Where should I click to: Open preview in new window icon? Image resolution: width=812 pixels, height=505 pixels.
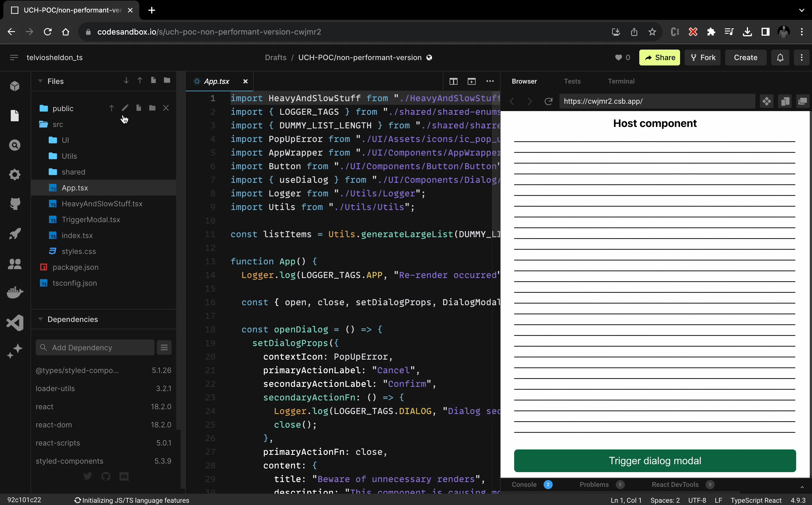pyautogui.click(x=802, y=101)
